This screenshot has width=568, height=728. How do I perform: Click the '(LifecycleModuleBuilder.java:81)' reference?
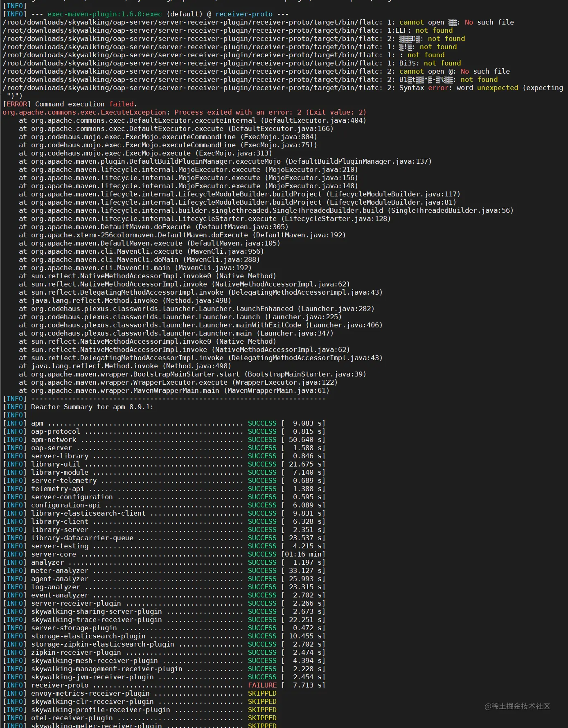coord(391,202)
